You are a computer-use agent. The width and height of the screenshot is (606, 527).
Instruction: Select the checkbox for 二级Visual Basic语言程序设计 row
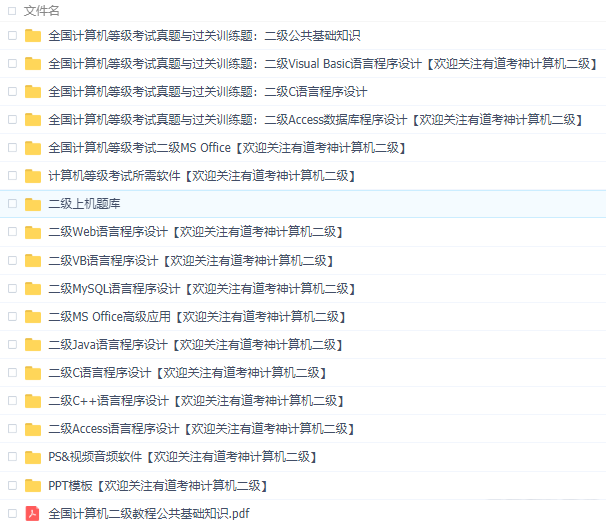click(12, 63)
